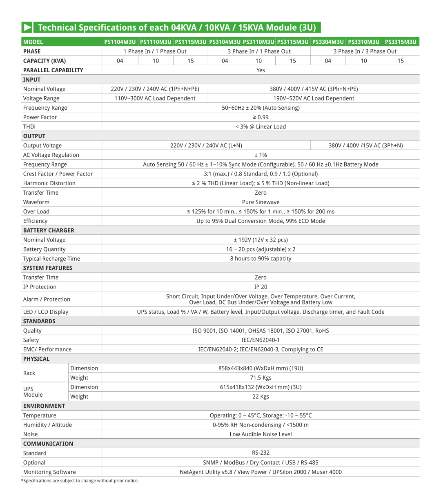Click the 'SYSTEM FEATURES' section heading
This screenshot has height=504, width=441.
[x=48, y=268]
